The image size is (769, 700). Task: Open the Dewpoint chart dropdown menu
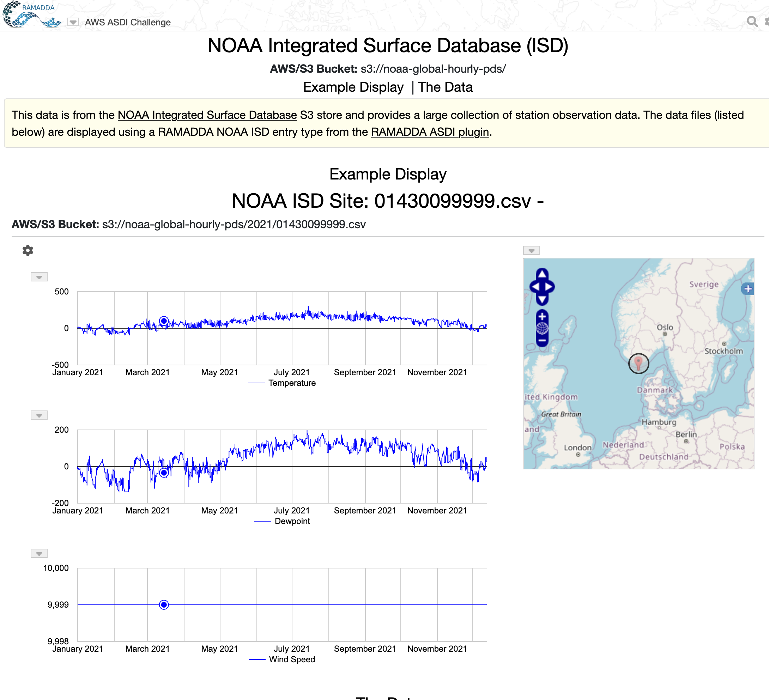coord(39,415)
